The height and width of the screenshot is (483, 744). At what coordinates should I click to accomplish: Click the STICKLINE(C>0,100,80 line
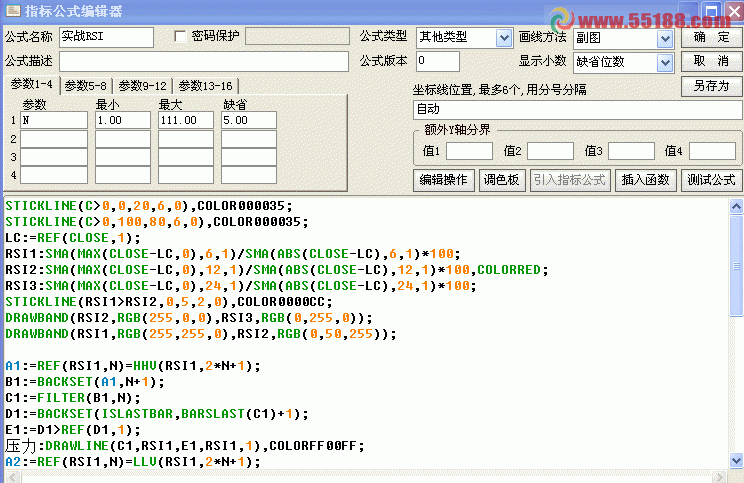tap(157, 222)
